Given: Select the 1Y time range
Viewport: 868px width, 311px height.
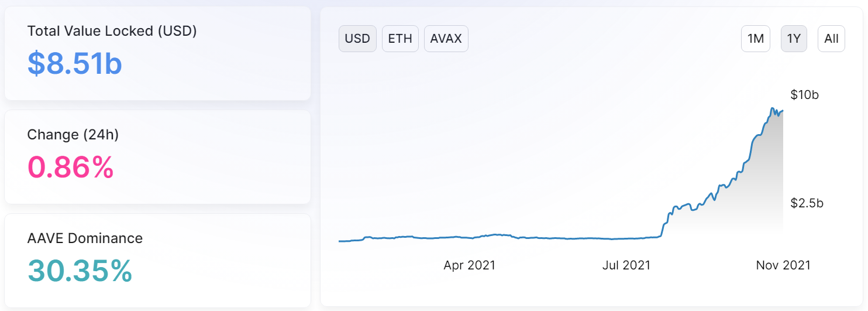Looking at the screenshot, I should click(x=794, y=39).
